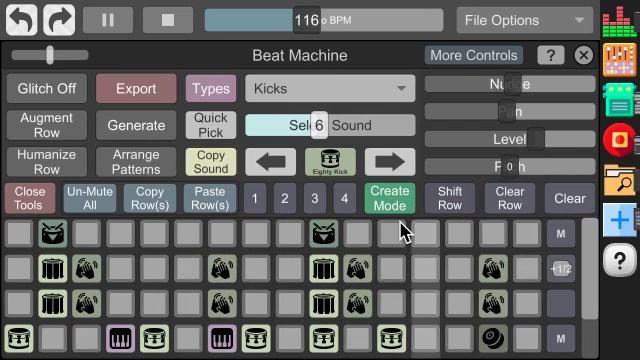Toggle fourth-row kick in step one
This screenshot has width=640, height=360.
point(19,339)
